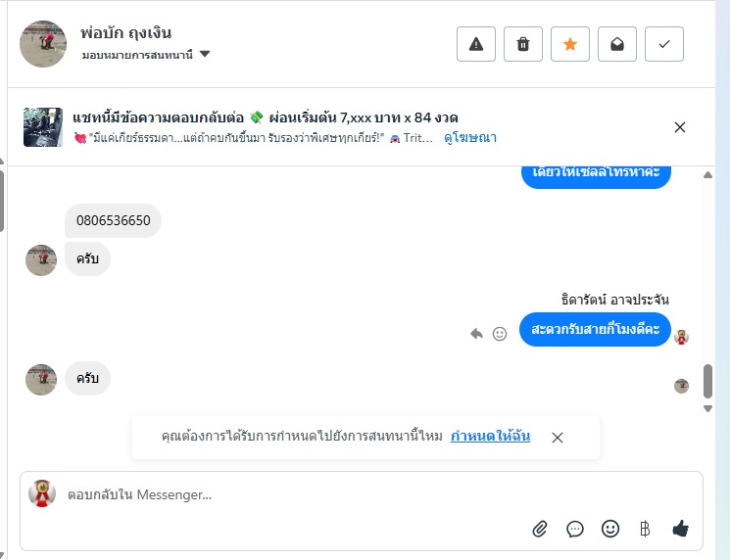Click the reply arrow beside the blue message
Screen dimensions: 730x560
point(476,334)
